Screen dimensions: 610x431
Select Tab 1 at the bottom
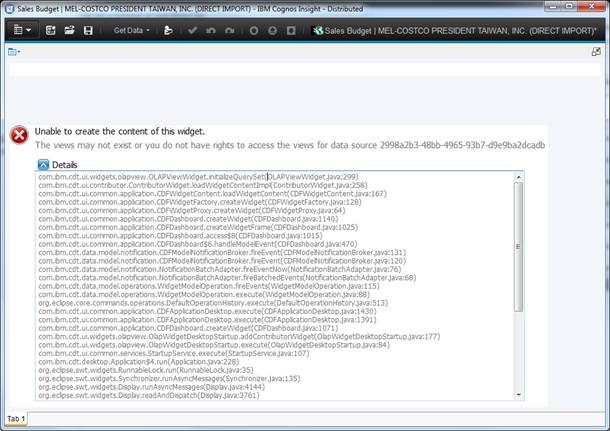[x=16, y=419]
